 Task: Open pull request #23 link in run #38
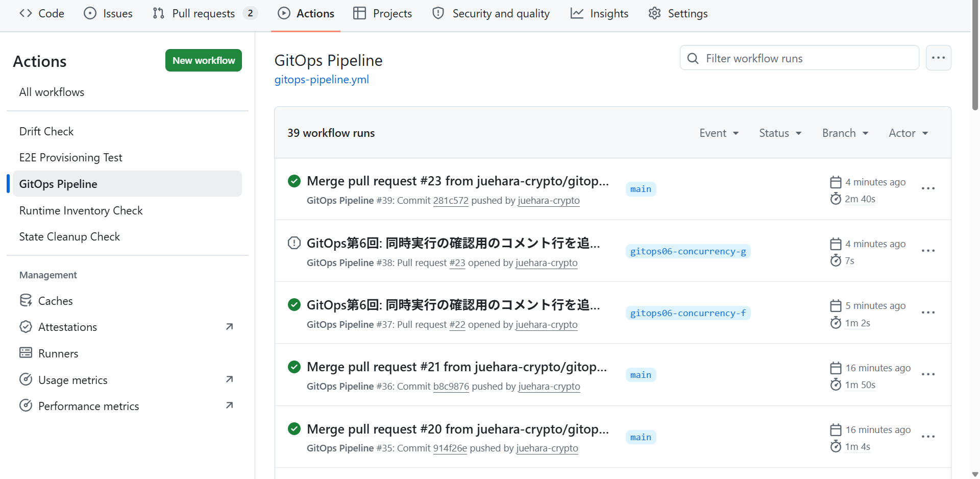[x=457, y=263]
